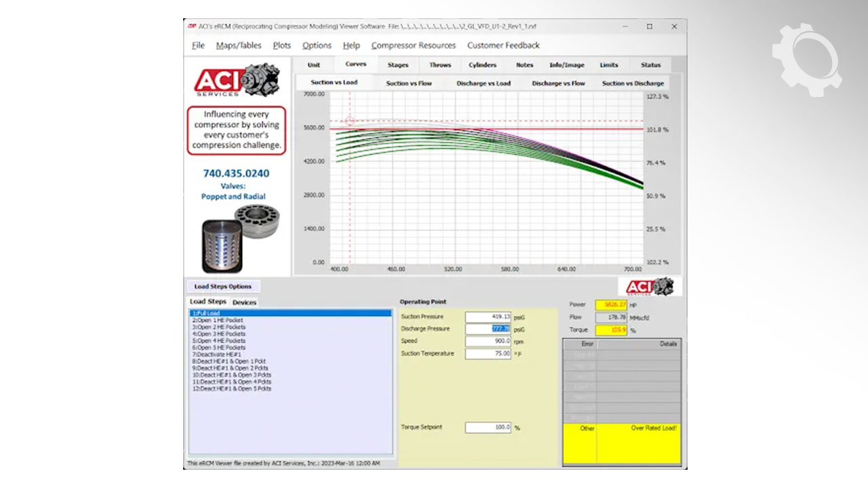Click the small ACI logo below the chart
The width and height of the screenshot is (868, 488).
[x=649, y=287]
